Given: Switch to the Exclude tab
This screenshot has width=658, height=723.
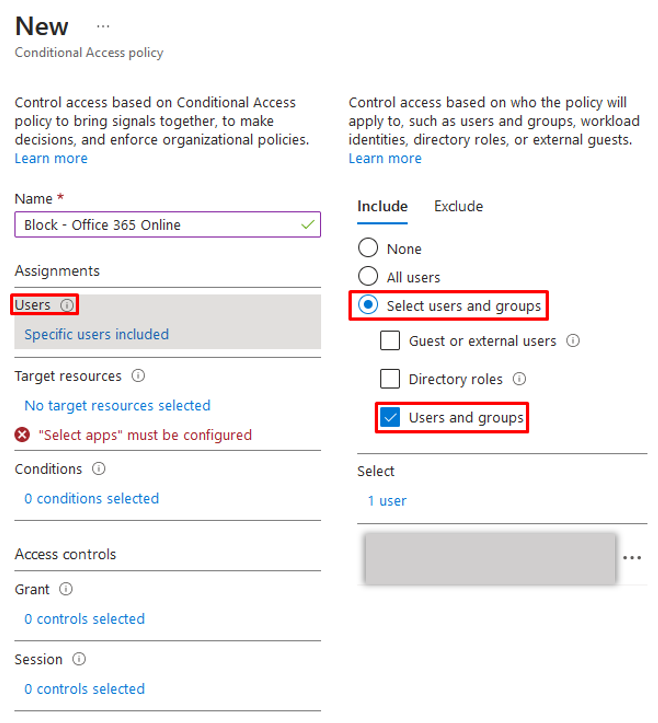Looking at the screenshot, I should point(458,207).
